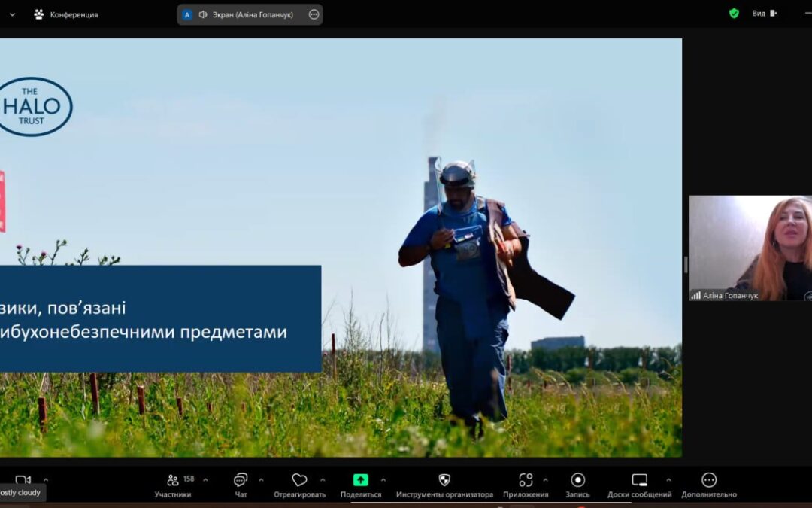Click the ellipsis on the Экран sharing pill
812x508 pixels.
(314, 14)
